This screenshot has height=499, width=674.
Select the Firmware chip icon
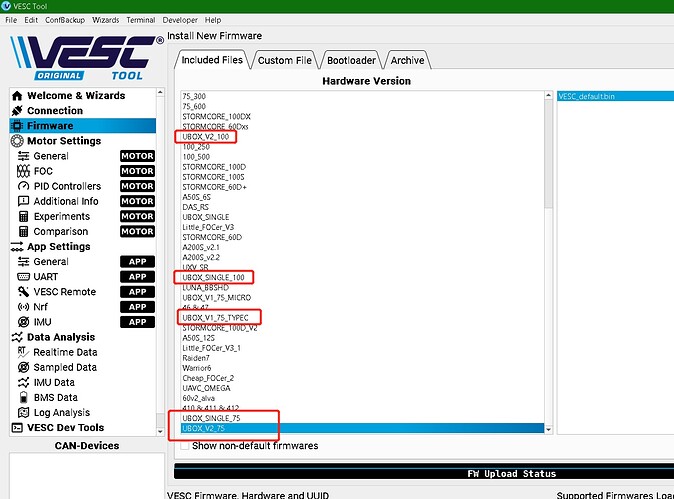[x=17, y=126]
